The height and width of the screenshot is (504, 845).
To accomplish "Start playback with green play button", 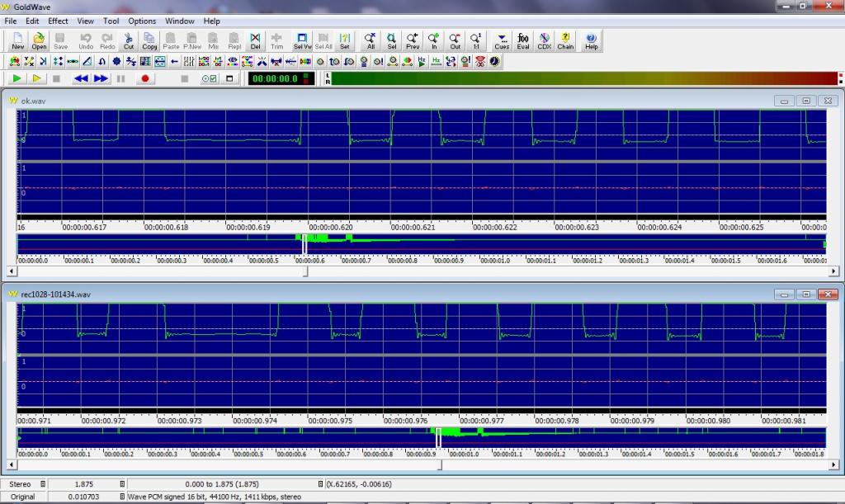I will pos(17,78).
